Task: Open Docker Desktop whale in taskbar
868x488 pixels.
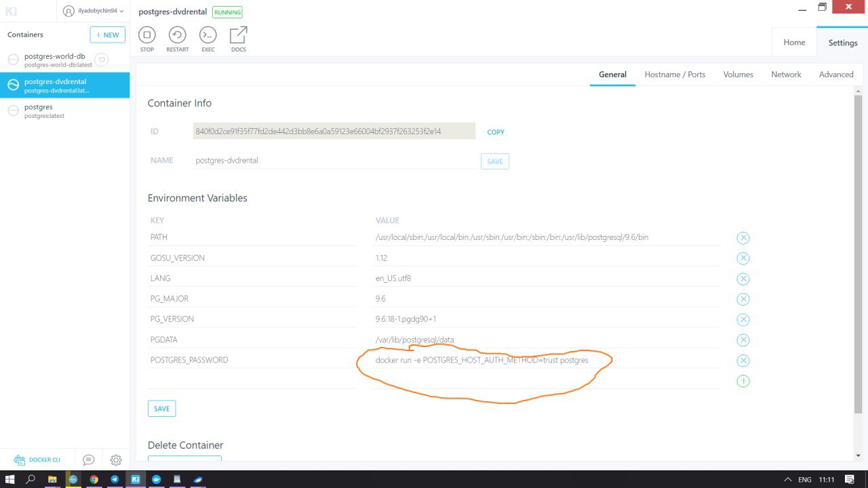Action: (157, 479)
